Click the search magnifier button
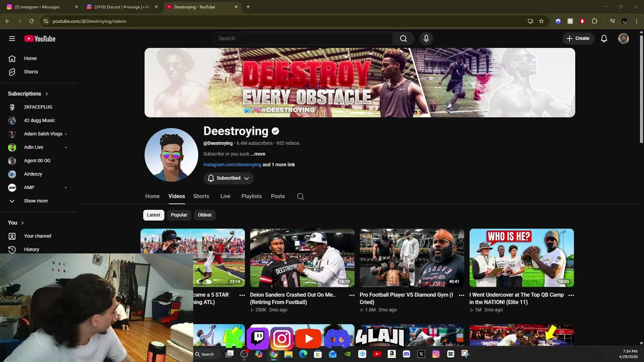This screenshot has width=644, height=362. pos(404,38)
